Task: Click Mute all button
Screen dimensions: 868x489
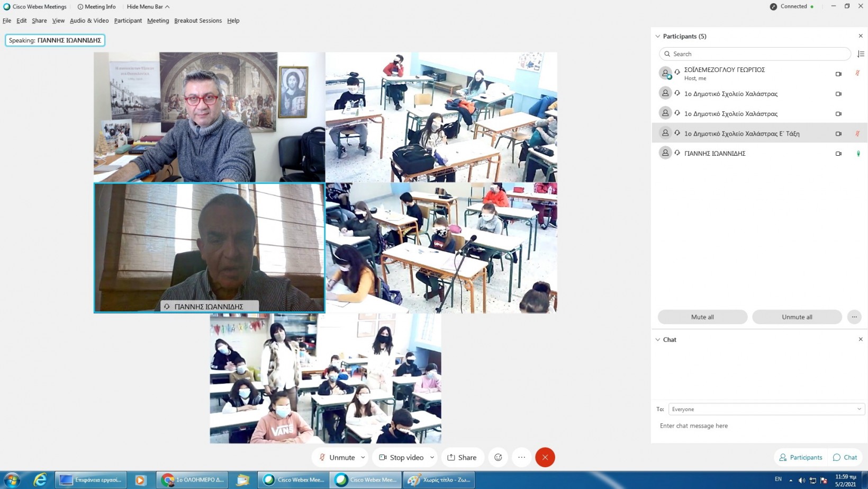Action: [x=702, y=317]
